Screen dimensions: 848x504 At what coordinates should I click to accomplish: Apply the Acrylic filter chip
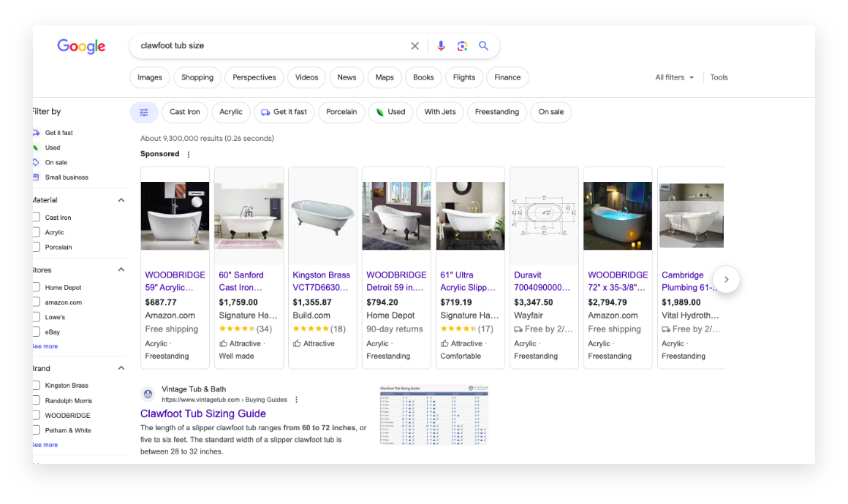[231, 112]
